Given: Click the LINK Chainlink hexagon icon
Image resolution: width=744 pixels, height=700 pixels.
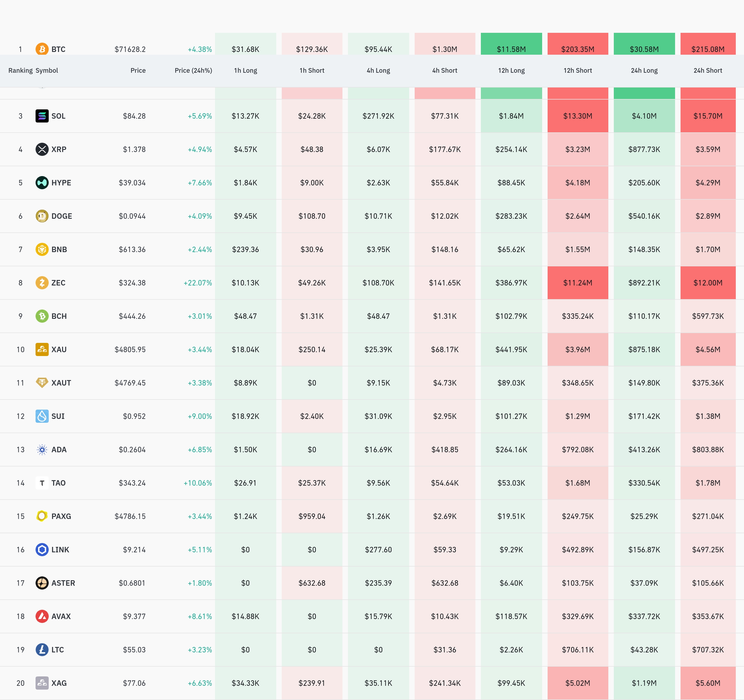Looking at the screenshot, I should pos(42,550).
